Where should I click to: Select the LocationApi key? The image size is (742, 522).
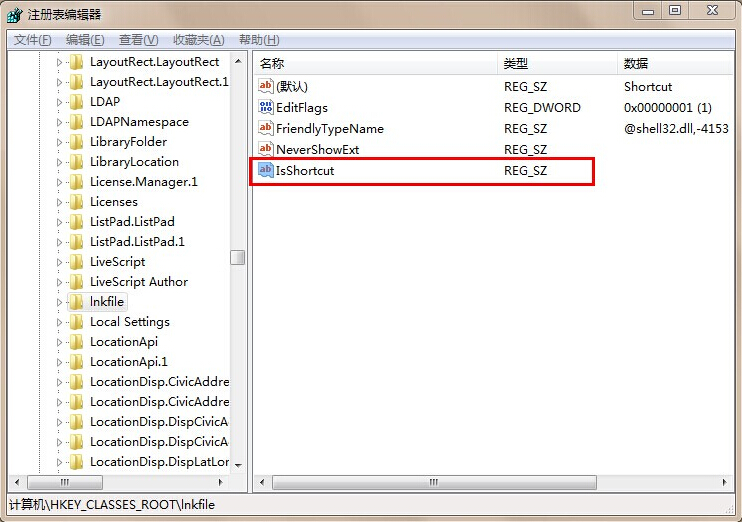point(124,342)
